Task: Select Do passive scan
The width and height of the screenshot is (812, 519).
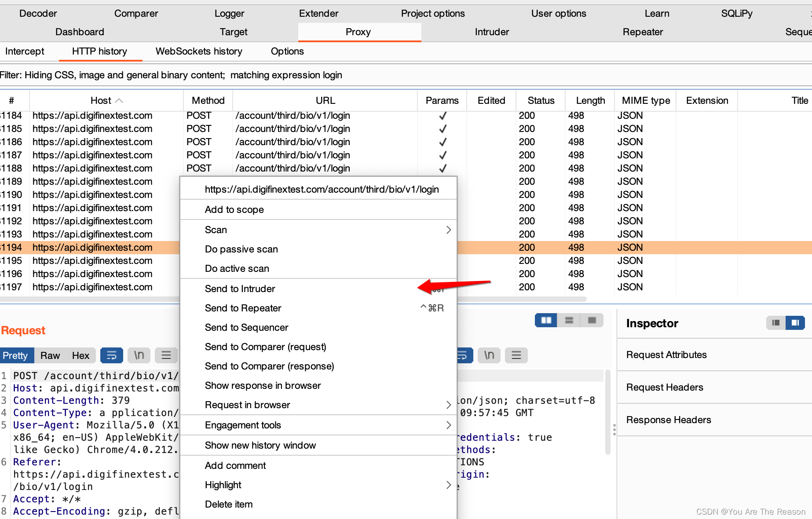Action: point(318,249)
